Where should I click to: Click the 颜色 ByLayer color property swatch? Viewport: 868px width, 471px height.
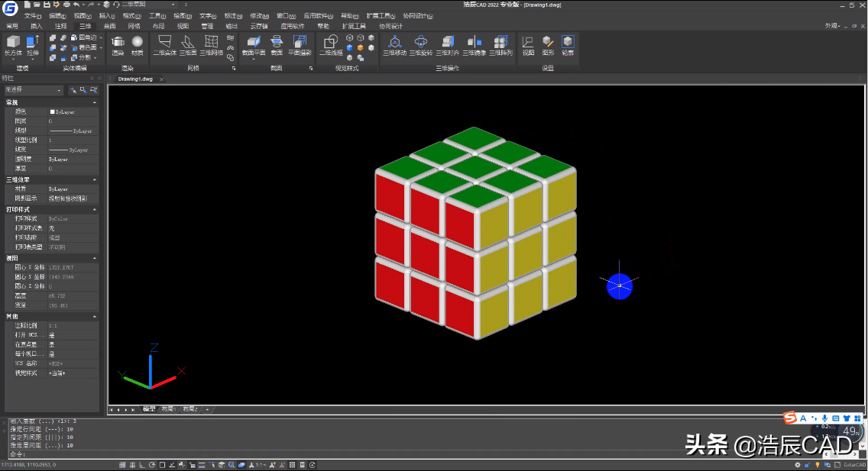tap(53, 111)
